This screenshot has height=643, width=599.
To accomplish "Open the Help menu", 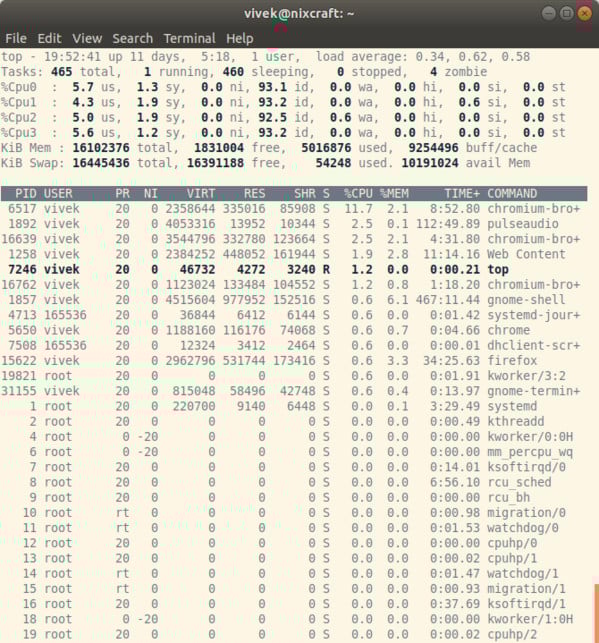I will click(x=240, y=39).
